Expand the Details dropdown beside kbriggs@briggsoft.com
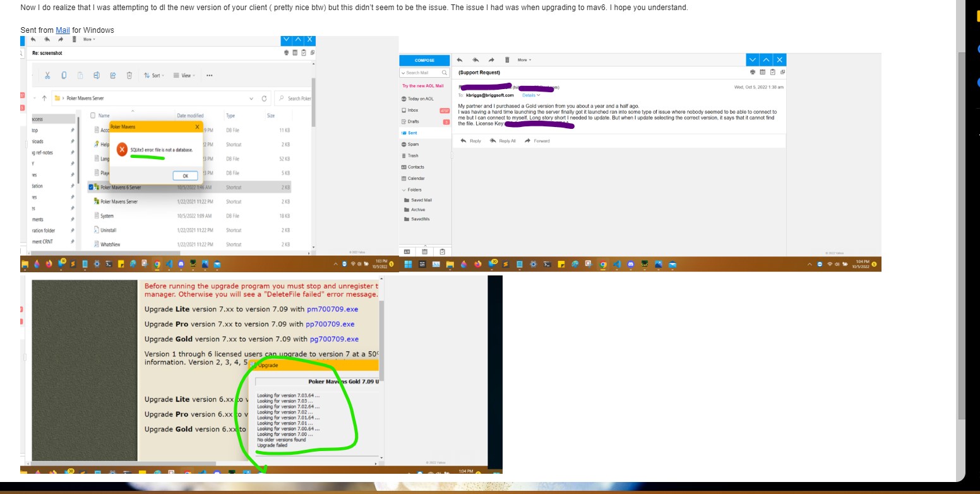Viewport: 980px width, 494px height. (530, 95)
